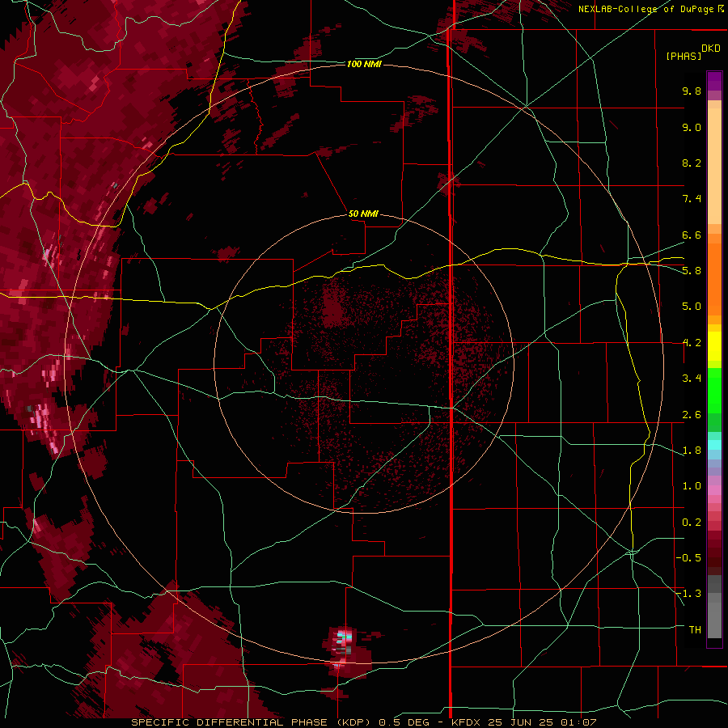The width and height of the screenshot is (728, 728).
Task: Click the 9.8 value on the color scale
Action: point(692,91)
